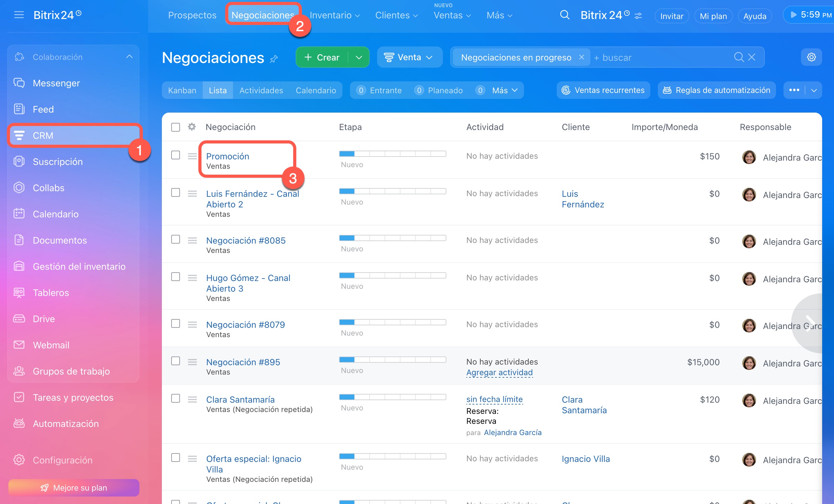
Task: Check the box for Negociación #8085
Action: (175, 240)
